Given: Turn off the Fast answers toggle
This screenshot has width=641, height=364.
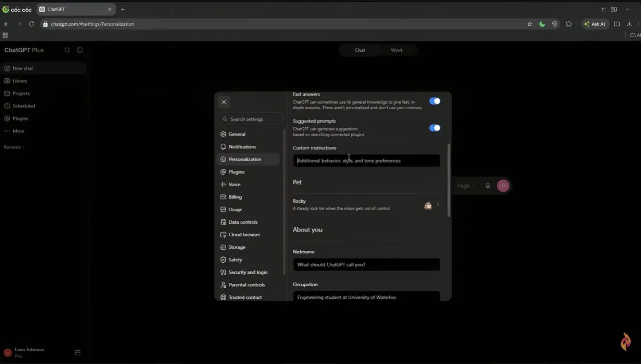Looking at the screenshot, I should (435, 101).
